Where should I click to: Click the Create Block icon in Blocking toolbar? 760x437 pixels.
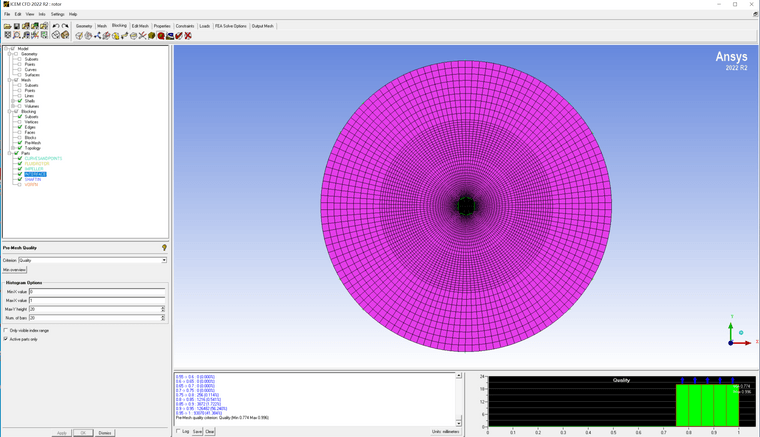(79, 36)
